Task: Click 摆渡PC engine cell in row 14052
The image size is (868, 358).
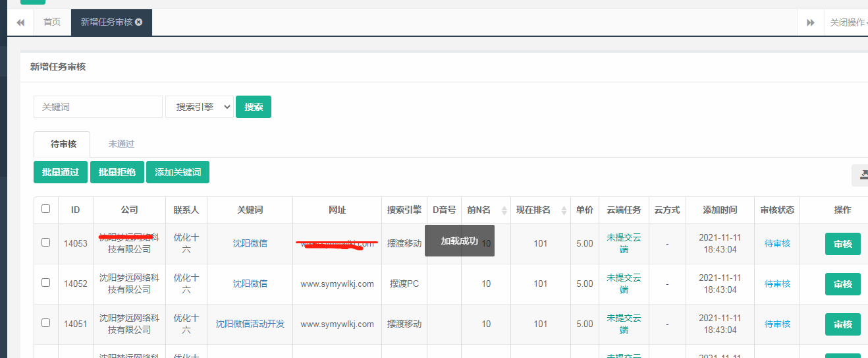Action: click(x=404, y=283)
